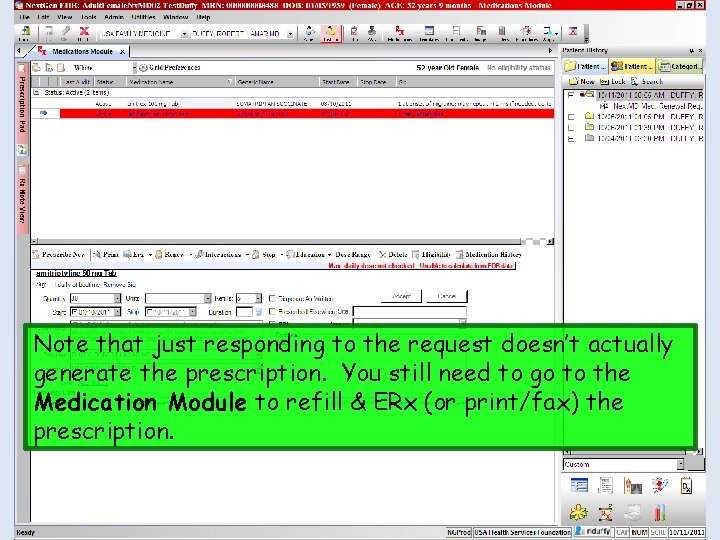Open the Admin menu
This screenshot has height=540, width=720.
(x=114, y=17)
